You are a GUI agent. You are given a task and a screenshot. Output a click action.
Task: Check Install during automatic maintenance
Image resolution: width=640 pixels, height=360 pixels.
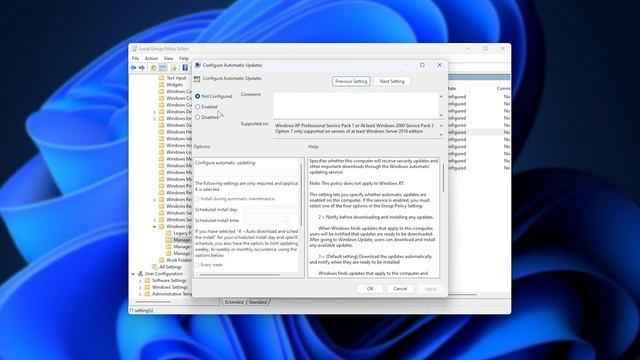pos(197,199)
